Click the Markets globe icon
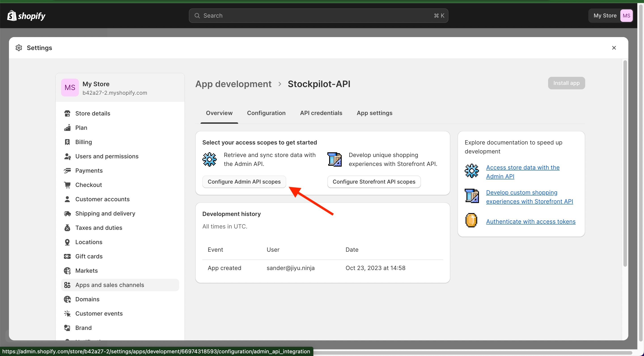The height and width of the screenshot is (356, 644). coord(67,271)
